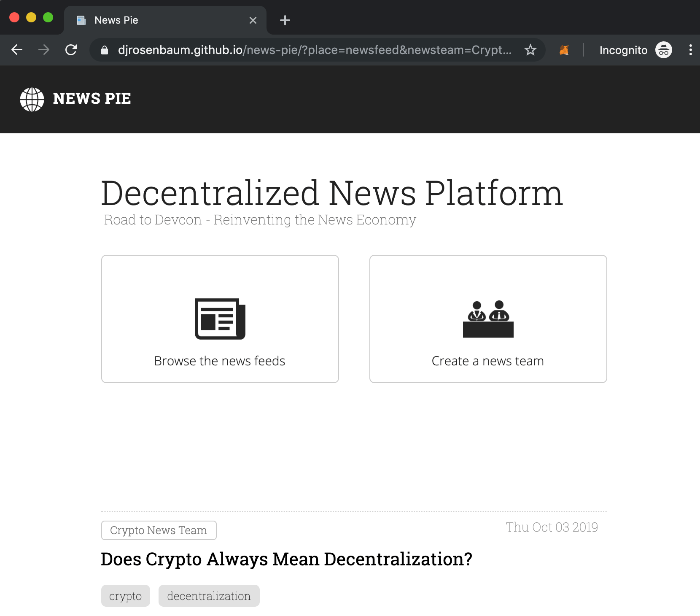700x616 pixels.
Task: Bookmark this page with the star icon
Action: click(530, 50)
